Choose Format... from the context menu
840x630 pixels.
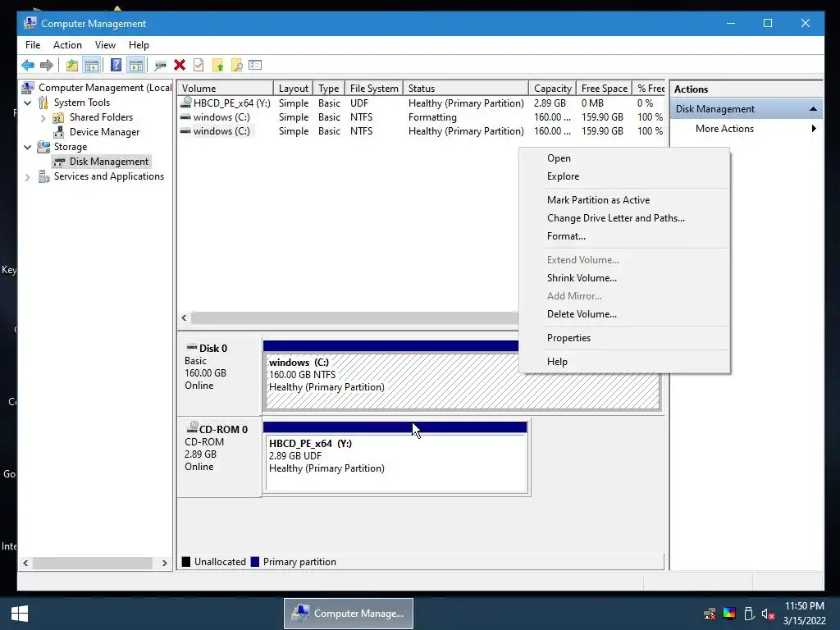click(x=624, y=236)
